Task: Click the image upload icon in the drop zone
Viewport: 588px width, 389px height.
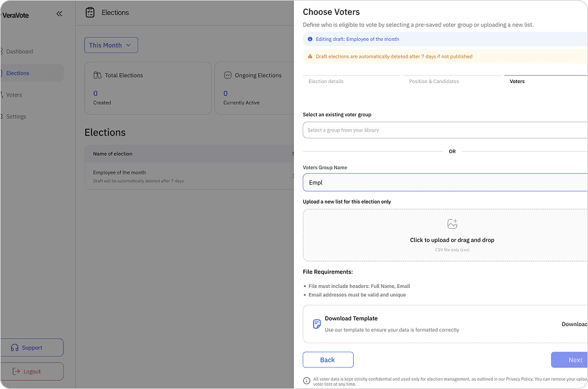Action: [452, 224]
